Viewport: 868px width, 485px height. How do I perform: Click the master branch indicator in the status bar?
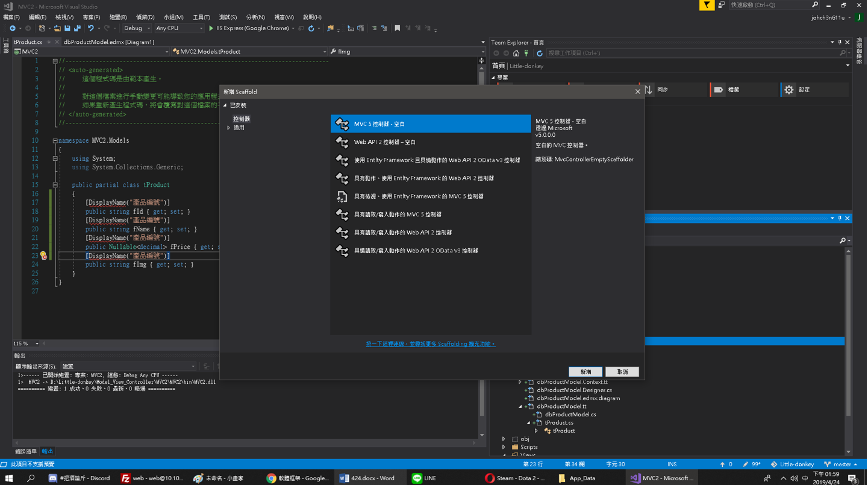[841, 465]
